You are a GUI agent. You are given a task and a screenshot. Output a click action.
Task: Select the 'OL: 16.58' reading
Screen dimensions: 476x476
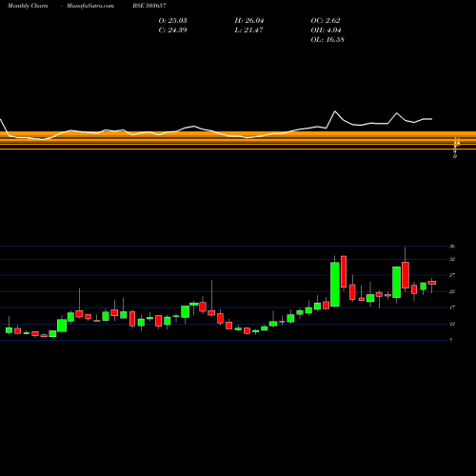coord(327,40)
